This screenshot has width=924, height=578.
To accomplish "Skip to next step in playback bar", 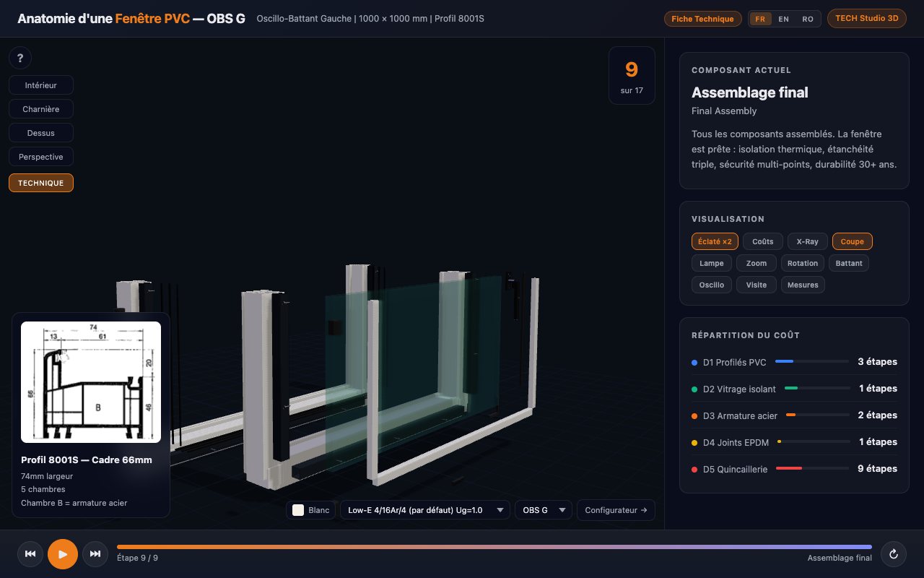I will pos(95,554).
